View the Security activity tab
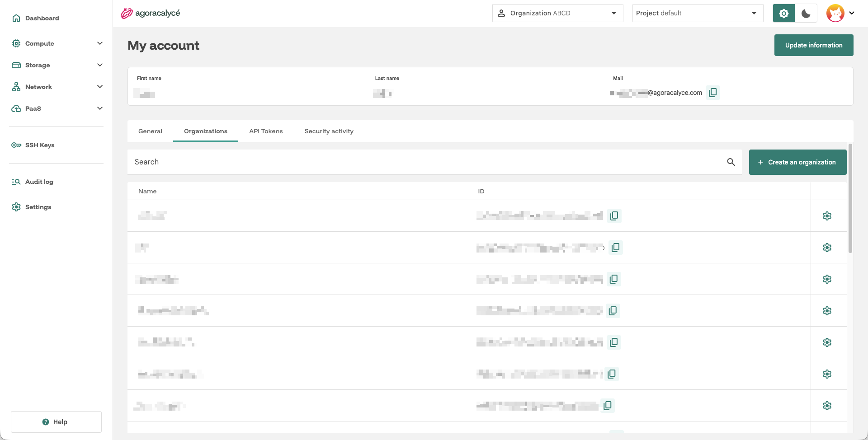This screenshot has height=440, width=868. pos(329,131)
